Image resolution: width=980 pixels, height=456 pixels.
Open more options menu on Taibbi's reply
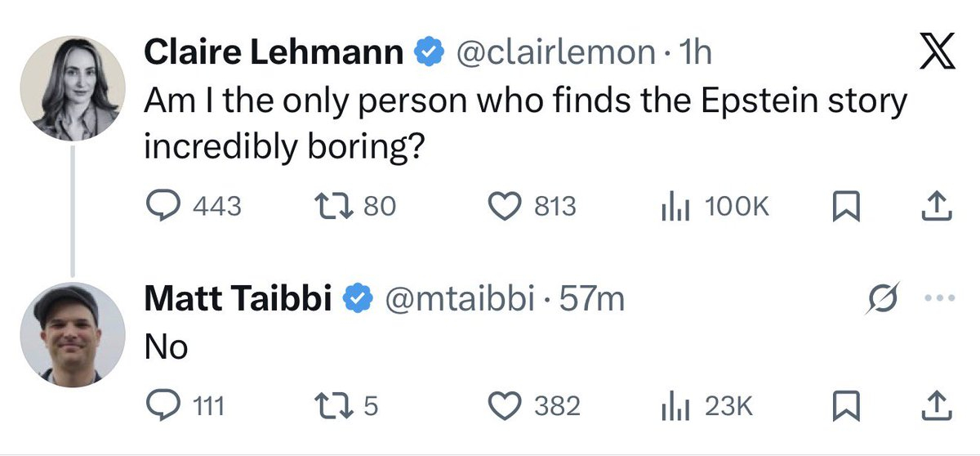click(x=938, y=299)
